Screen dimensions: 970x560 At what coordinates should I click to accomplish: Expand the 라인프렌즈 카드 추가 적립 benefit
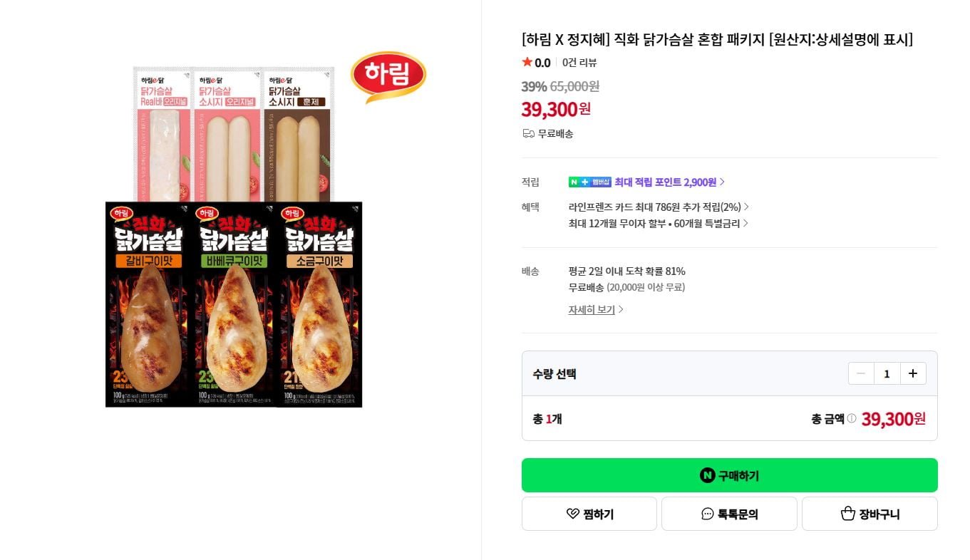point(659,207)
